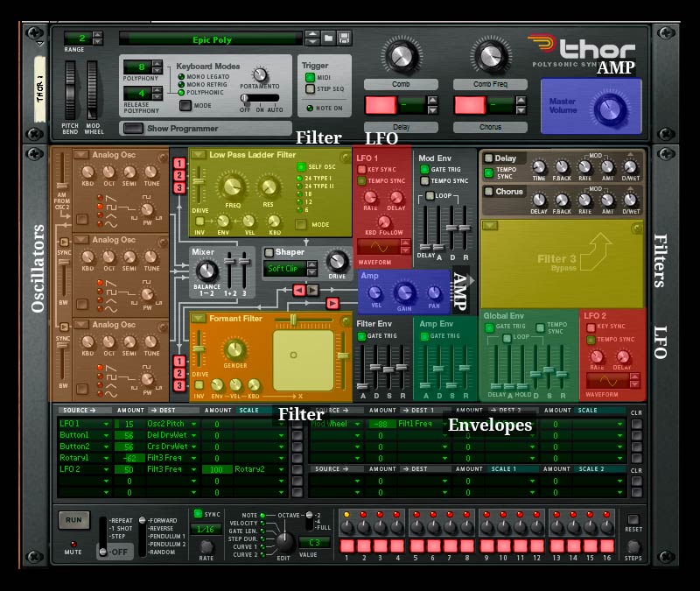Screen dimensions: 700x591
Task: Click the Epic Poly patch name display
Action: pos(211,39)
